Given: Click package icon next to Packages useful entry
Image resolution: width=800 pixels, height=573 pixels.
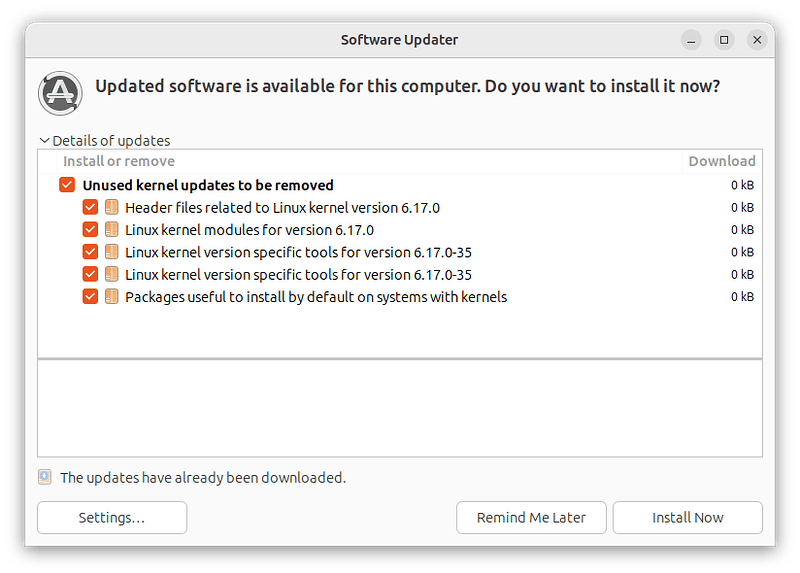Looking at the screenshot, I should (x=112, y=296).
